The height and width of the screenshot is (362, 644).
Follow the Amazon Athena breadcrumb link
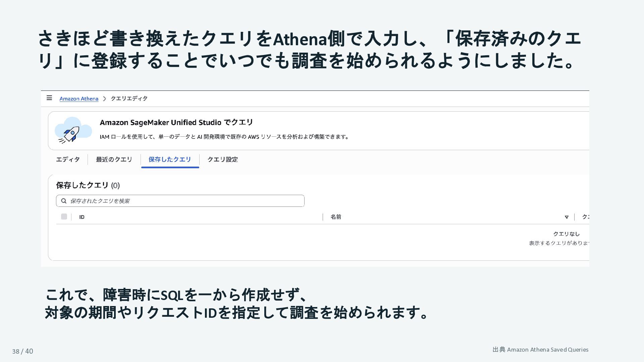(x=79, y=99)
